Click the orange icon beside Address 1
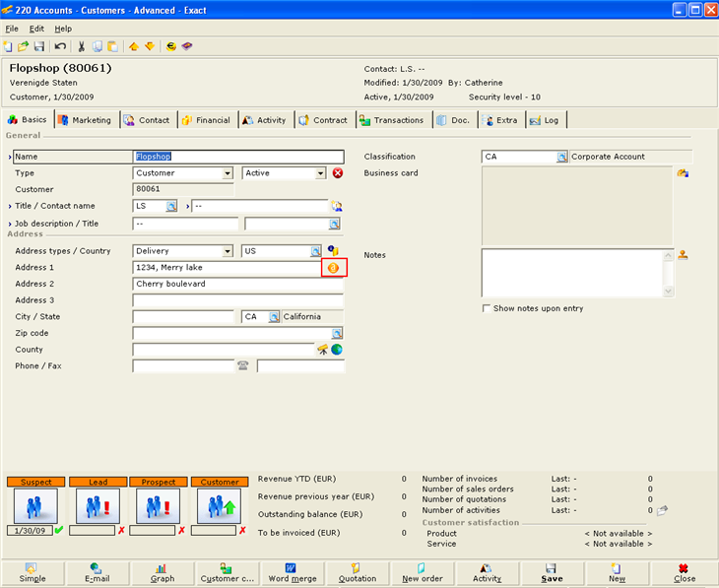719x588 pixels. pos(333,268)
